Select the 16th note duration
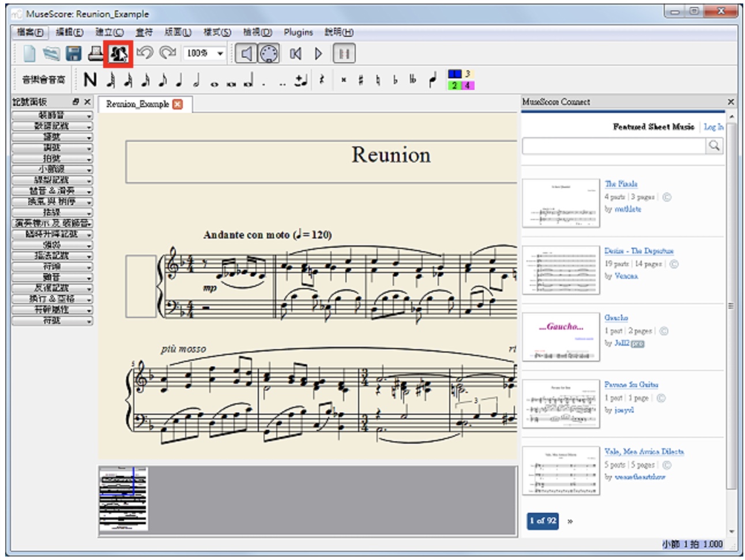 [x=145, y=80]
